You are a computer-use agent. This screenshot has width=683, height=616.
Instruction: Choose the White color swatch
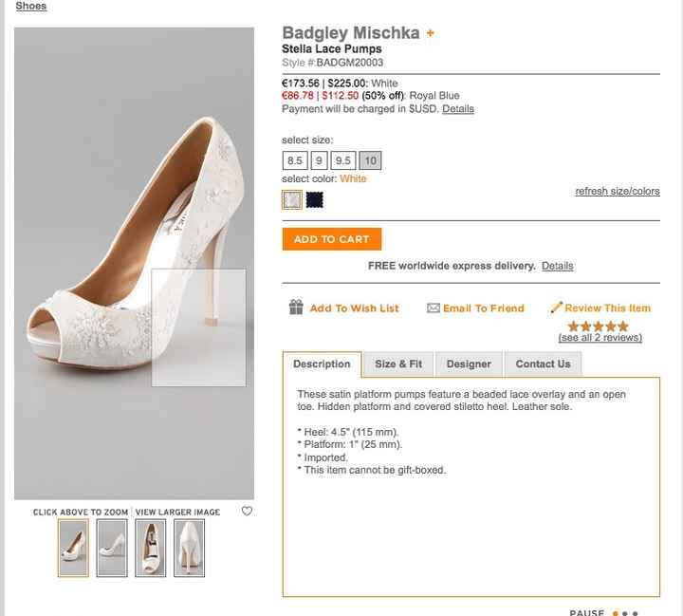pyautogui.click(x=292, y=200)
